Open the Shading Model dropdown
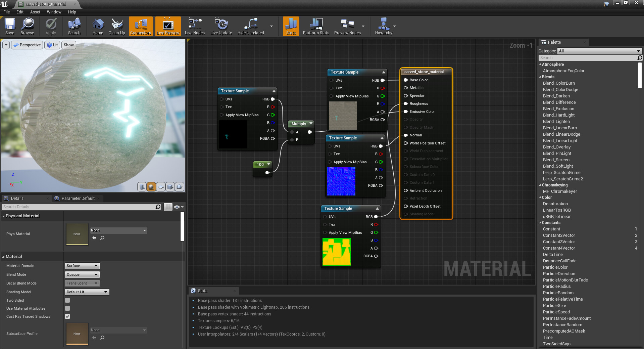644x349 pixels. 87,292
